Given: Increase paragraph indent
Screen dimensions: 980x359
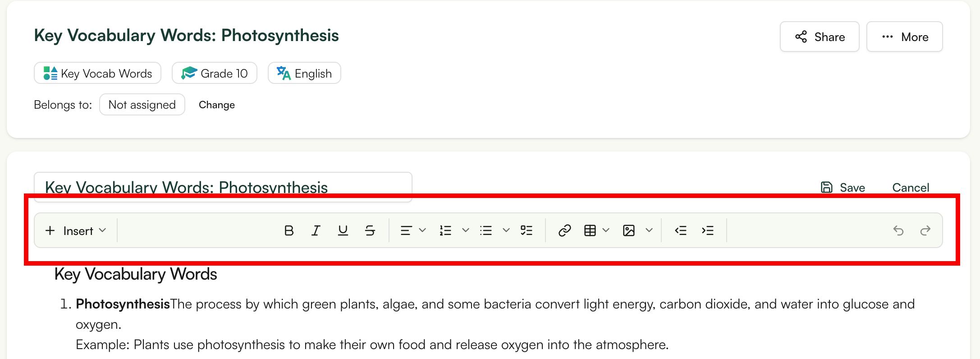Looking at the screenshot, I should 708,230.
